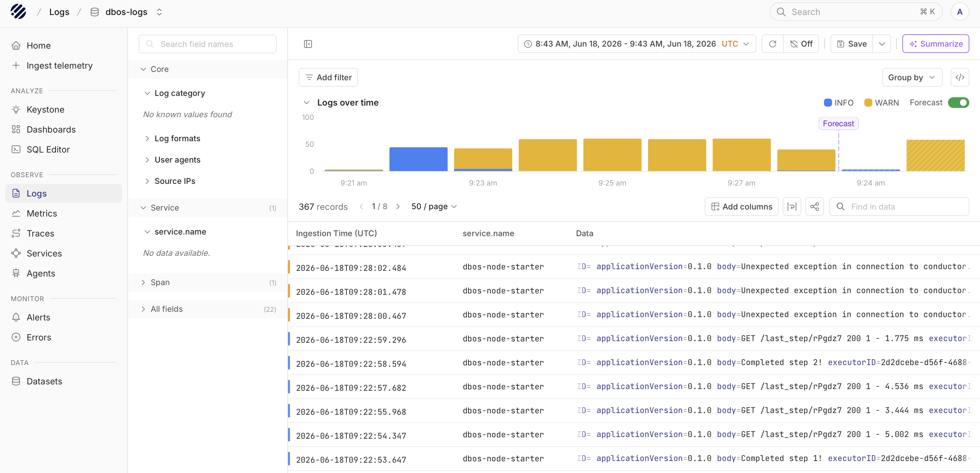980x473 pixels.
Task: Open log row 2026-06-18T09:22:59.296
Action: (x=633, y=339)
